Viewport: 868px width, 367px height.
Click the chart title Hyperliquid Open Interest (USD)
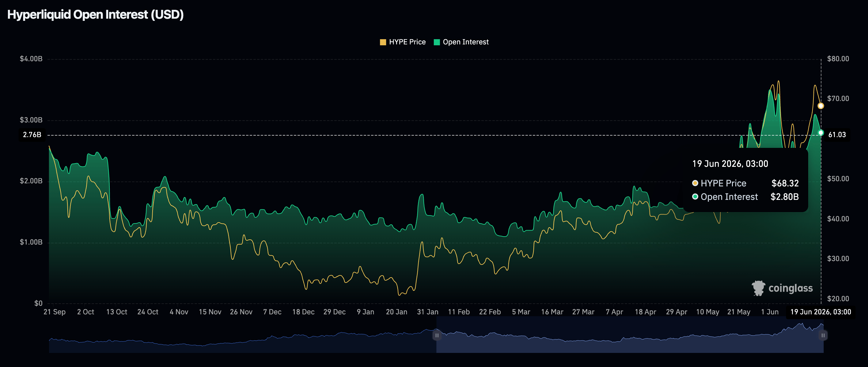click(x=95, y=14)
